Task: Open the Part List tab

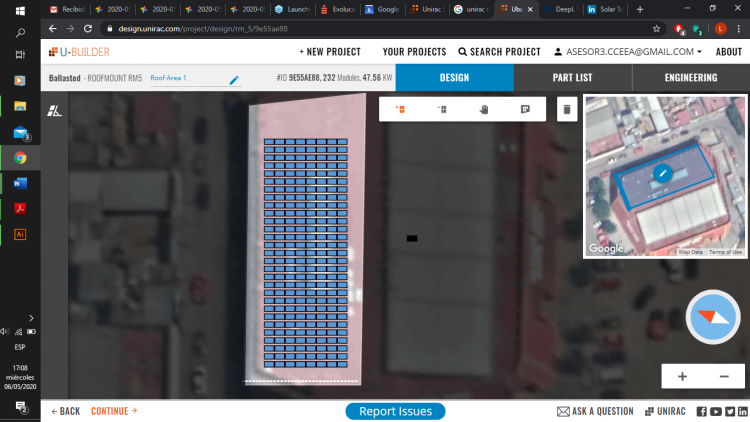Action: [x=573, y=78]
